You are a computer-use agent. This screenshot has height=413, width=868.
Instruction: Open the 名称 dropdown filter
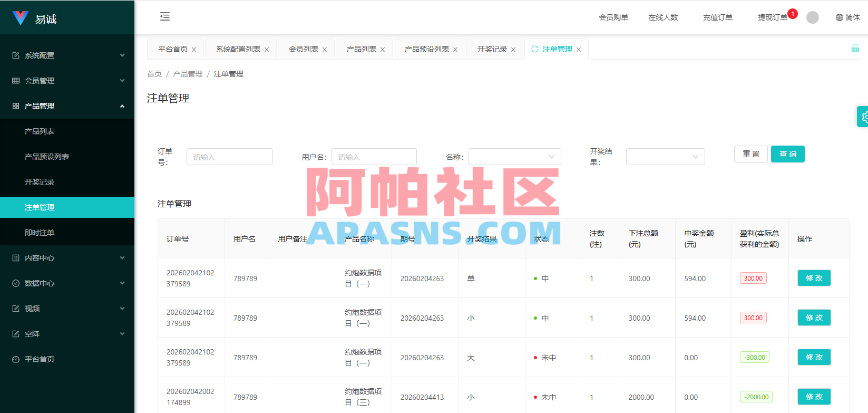[515, 157]
